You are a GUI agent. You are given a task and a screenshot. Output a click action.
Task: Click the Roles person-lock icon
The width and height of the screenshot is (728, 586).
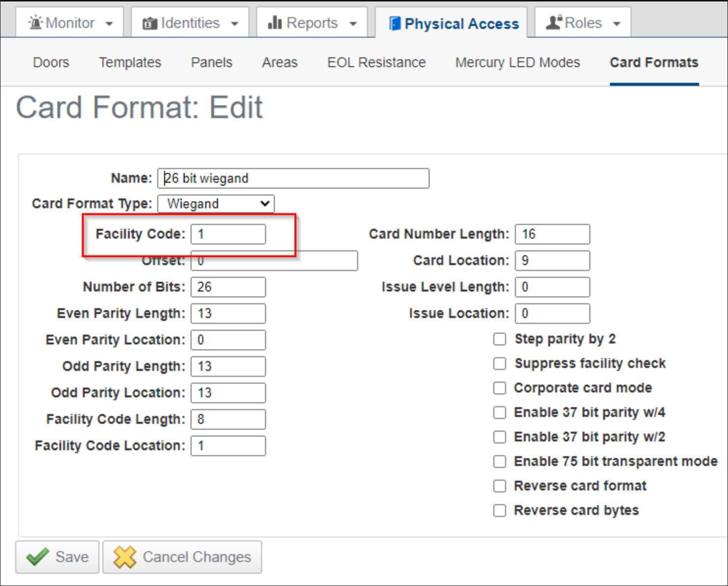[554, 23]
